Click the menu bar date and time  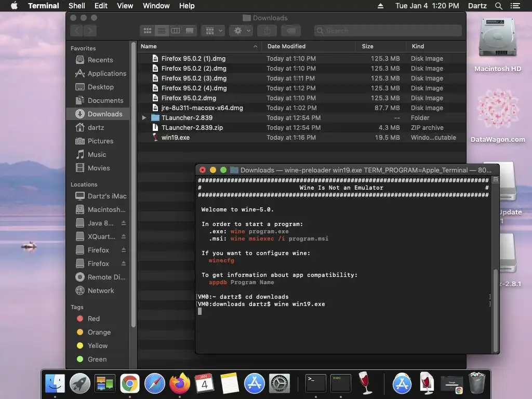click(427, 6)
